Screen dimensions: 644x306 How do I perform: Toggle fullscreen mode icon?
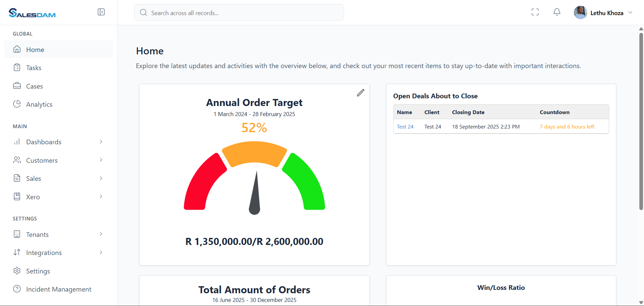(x=535, y=12)
